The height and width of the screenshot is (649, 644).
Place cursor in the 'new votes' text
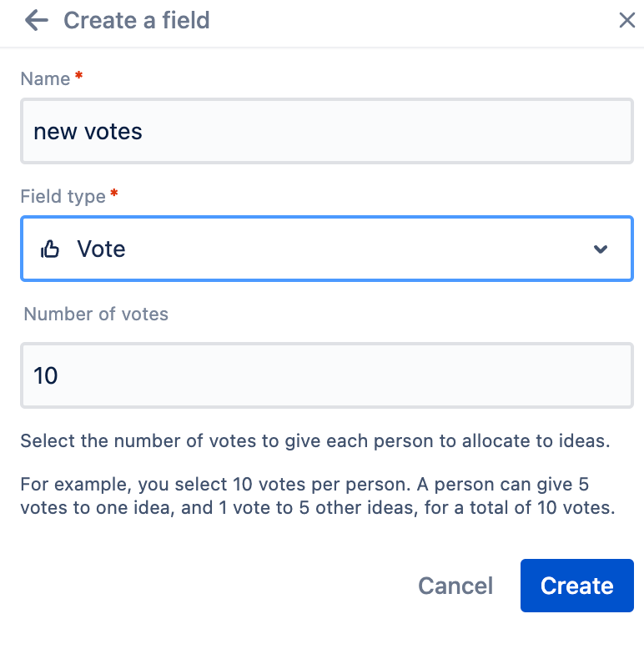[x=88, y=132]
